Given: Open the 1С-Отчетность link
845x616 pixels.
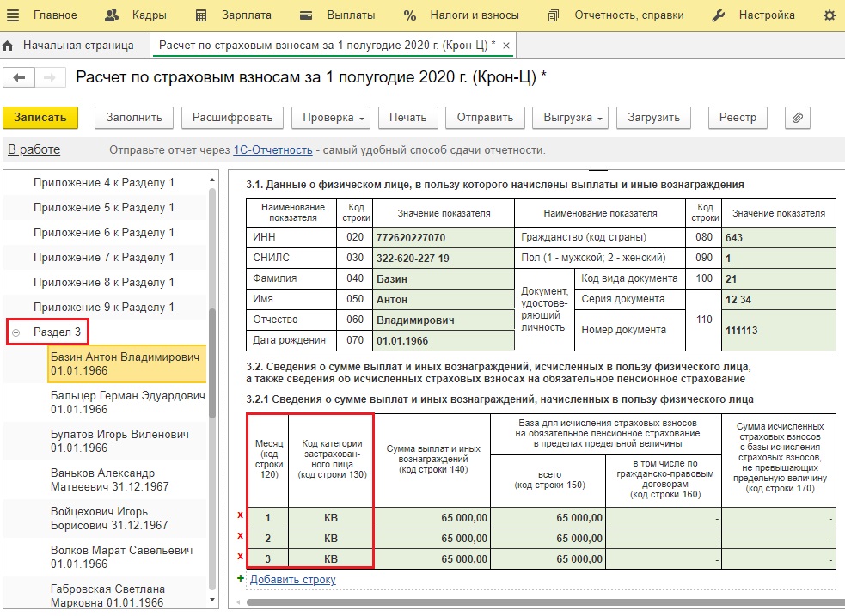Looking at the screenshot, I should pyautogui.click(x=272, y=150).
